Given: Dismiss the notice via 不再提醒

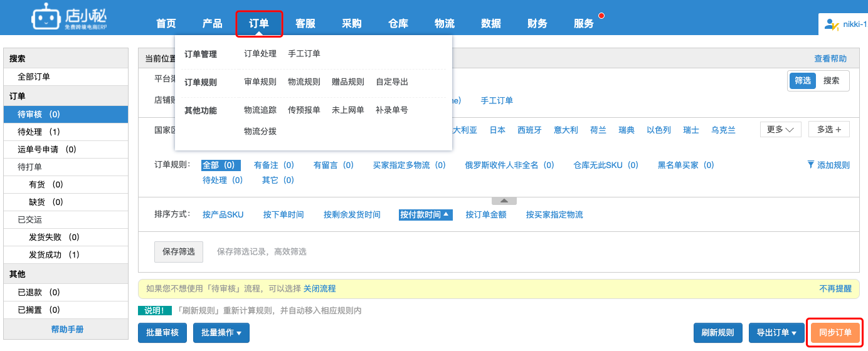Looking at the screenshot, I should [835, 289].
